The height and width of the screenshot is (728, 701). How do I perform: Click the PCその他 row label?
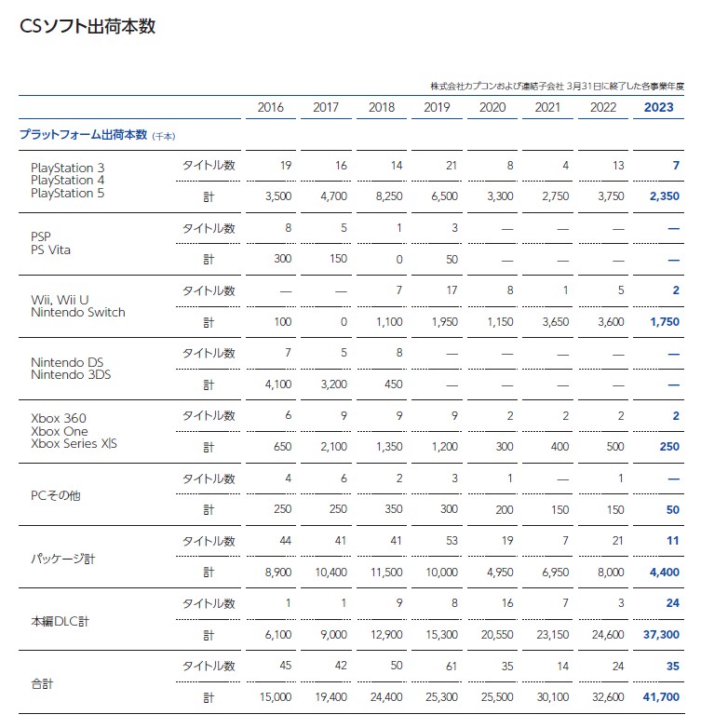click(x=56, y=495)
